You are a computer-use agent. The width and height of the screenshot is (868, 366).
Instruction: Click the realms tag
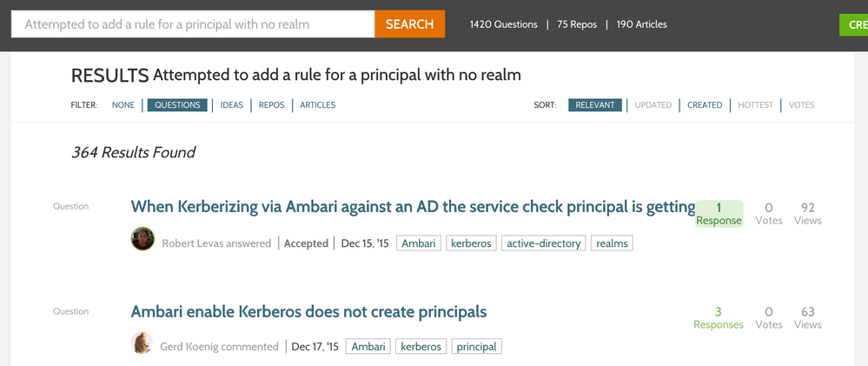pos(612,243)
